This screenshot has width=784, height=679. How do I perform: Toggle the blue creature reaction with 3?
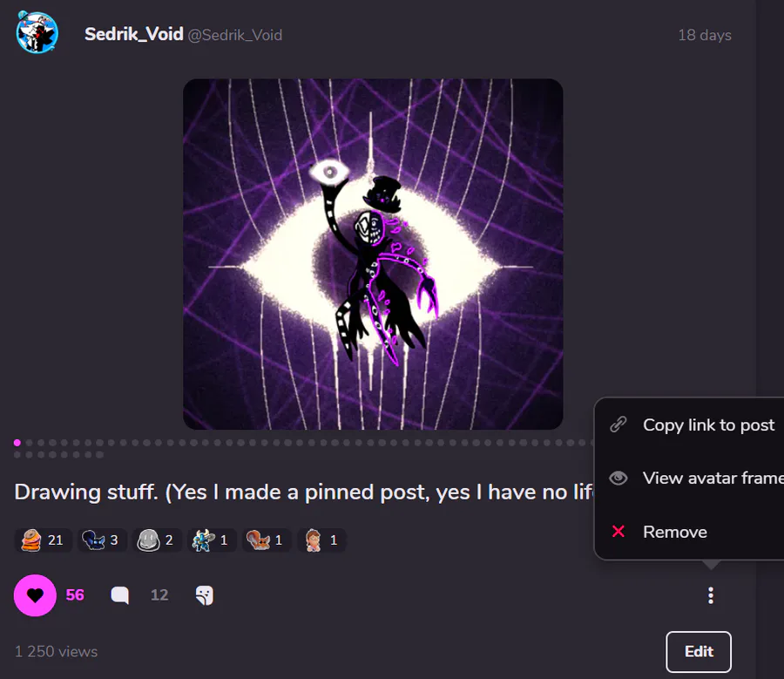(102, 540)
